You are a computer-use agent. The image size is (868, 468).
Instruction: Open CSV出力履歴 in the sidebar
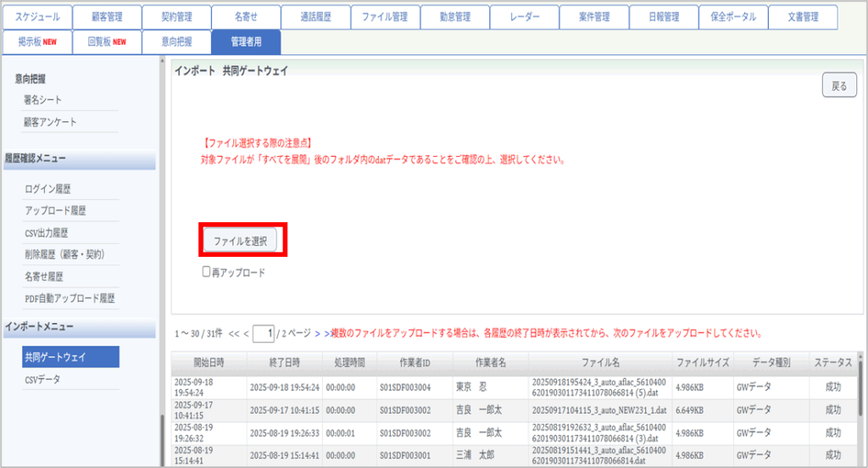[46, 232]
